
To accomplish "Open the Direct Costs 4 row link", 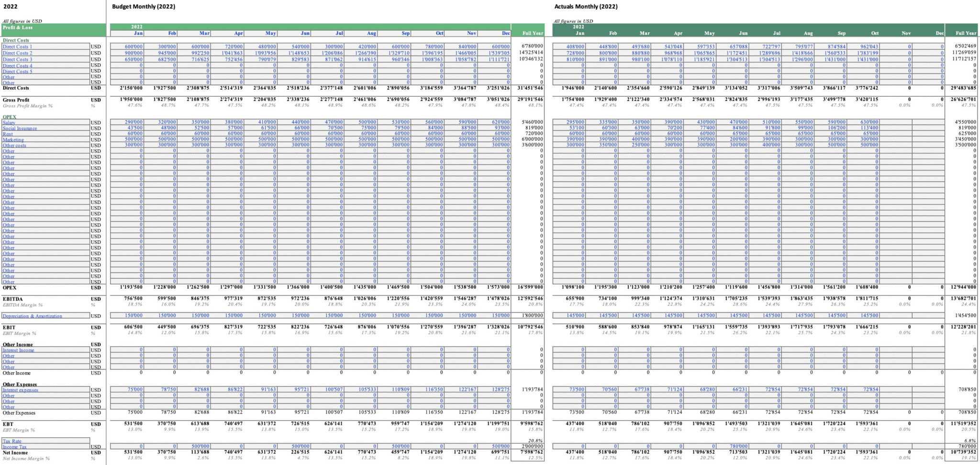I will tap(17, 66).
